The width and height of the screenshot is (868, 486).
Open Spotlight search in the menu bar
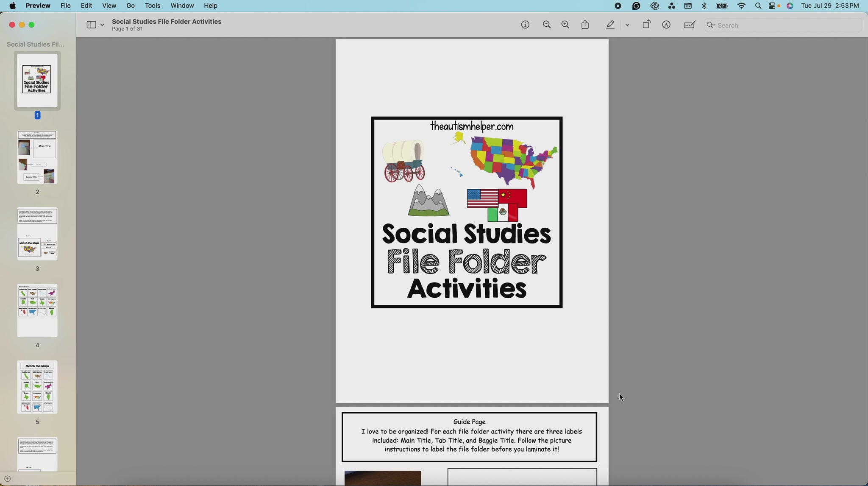click(758, 6)
